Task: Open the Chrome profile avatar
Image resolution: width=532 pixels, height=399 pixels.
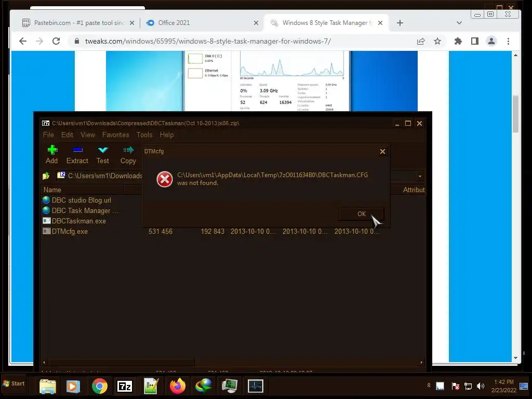Action: coord(491,41)
